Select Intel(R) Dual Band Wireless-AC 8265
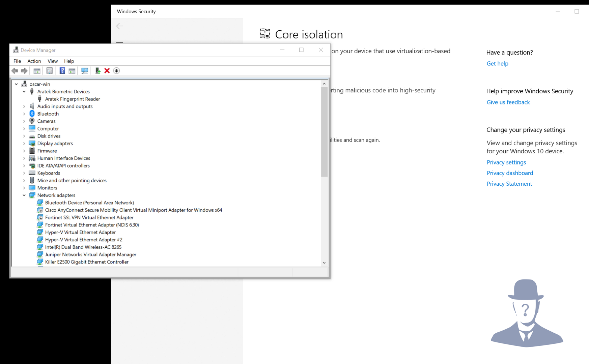 tap(83, 247)
